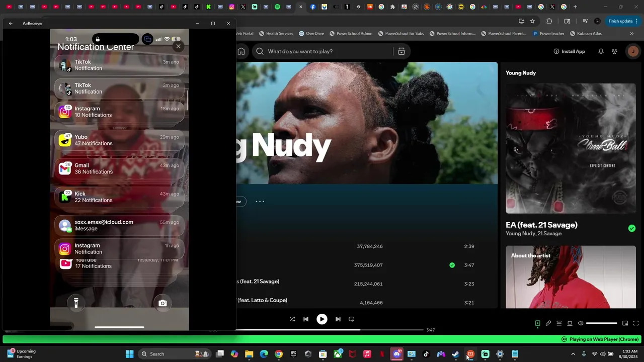This screenshot has height=362, width=644.
Task: Bookmark this page with the star icon
Action: pos(532,21)
